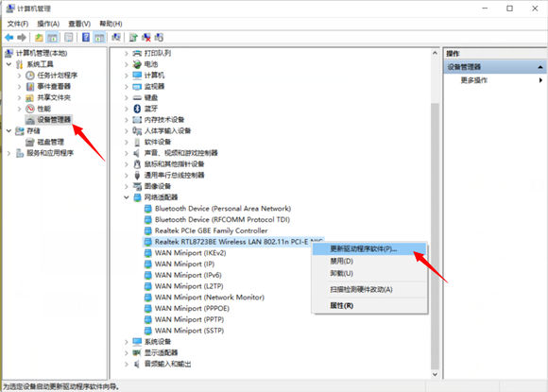Viewport: 548px width, 392px height.
Task: Click the blue Back arrow toolbar icon
Action: click(9, 38)
